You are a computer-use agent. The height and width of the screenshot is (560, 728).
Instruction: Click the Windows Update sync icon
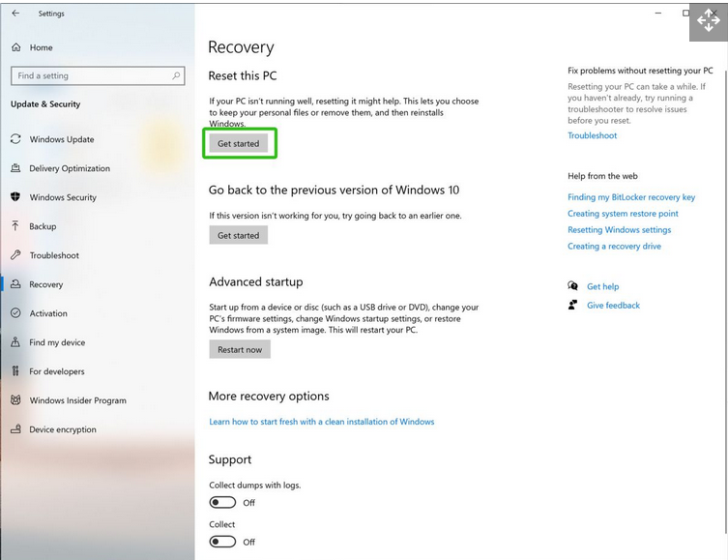pyautogui.click(x=15, y=139)
